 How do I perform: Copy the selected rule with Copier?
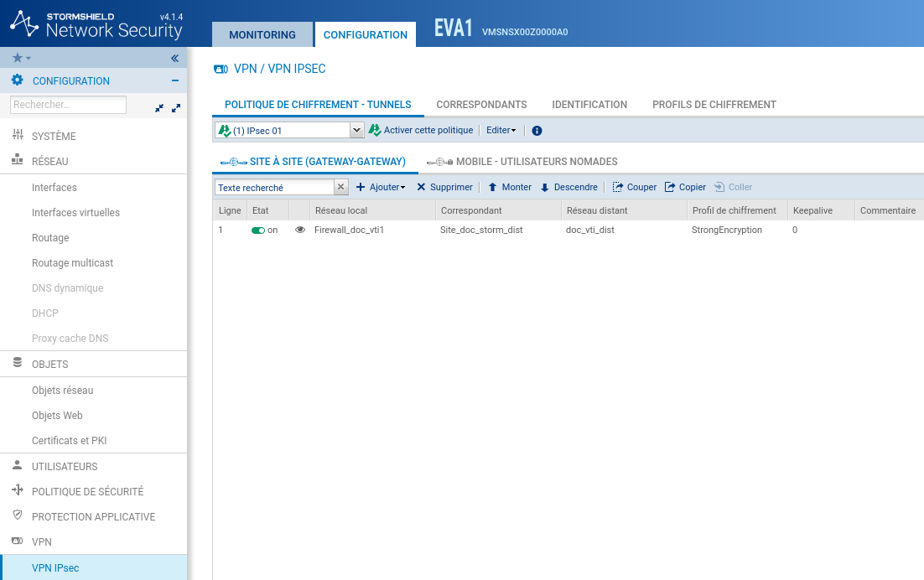pos(685,187)
